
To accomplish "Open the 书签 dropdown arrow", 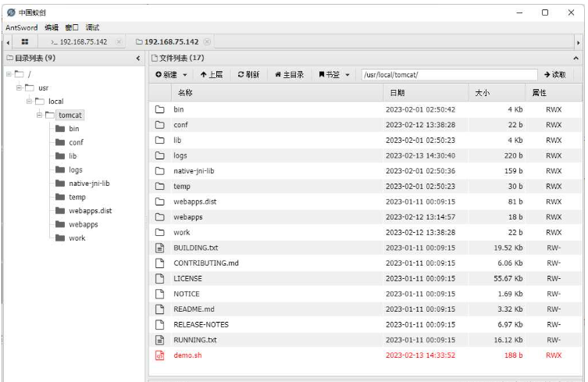I will pos(347,75).
